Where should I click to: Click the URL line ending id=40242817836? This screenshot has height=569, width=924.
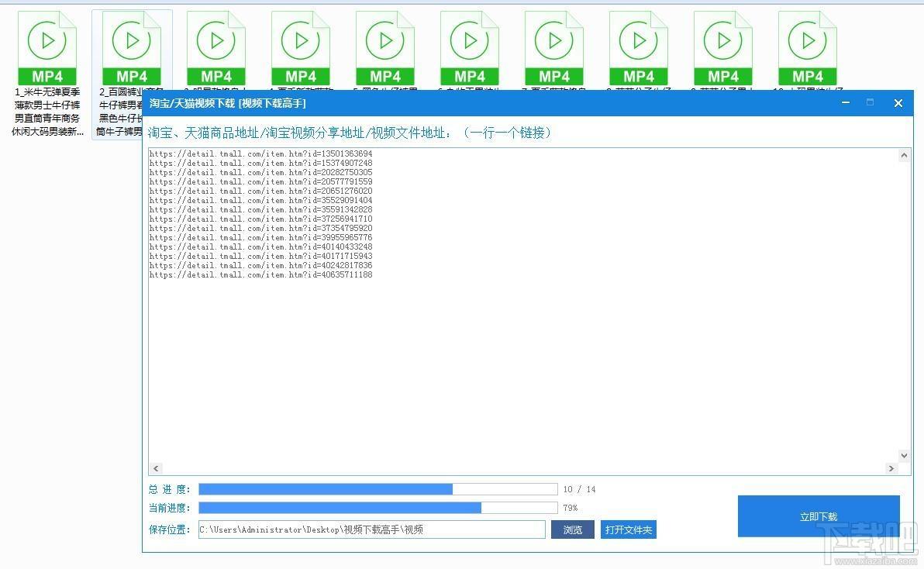[260, 266]
